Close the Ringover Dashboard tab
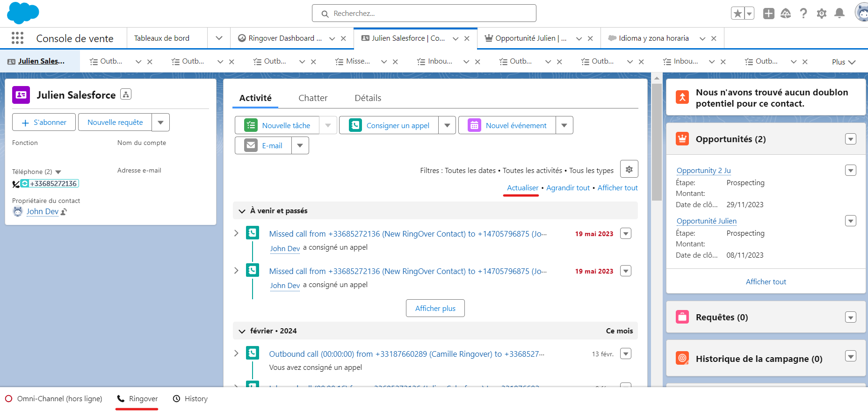This screenshot has height=411, width=868. tap(343, 38)
